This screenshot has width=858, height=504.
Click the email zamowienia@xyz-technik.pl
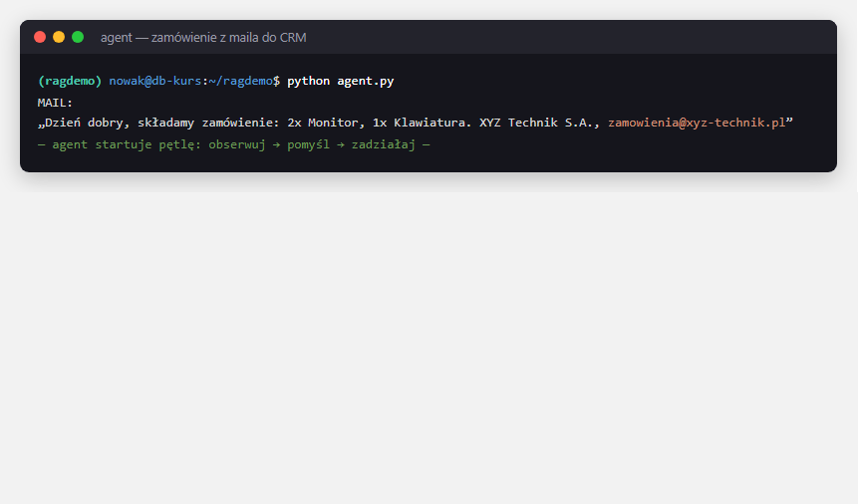click(x=697, y=123)
